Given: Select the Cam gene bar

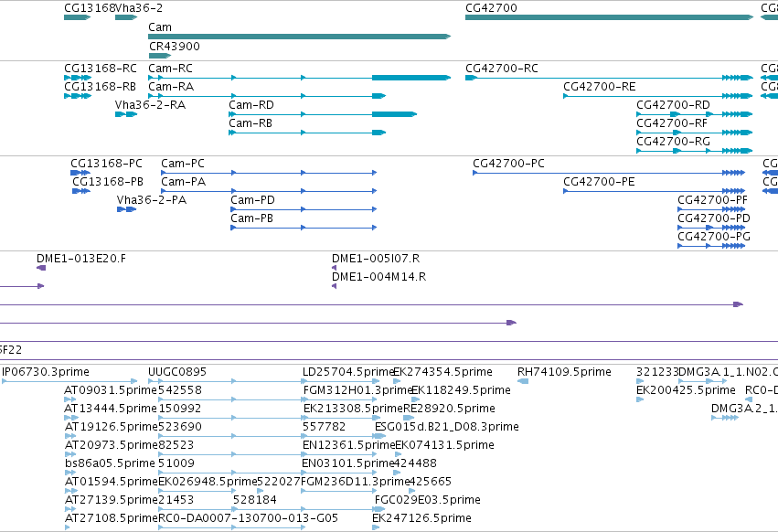Looking at the screenshot, I should 299,37.
